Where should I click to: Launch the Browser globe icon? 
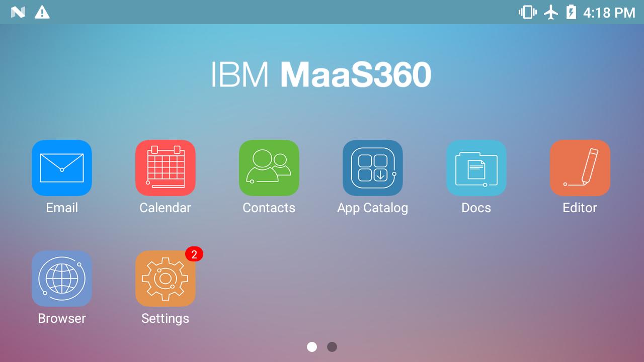62,279
